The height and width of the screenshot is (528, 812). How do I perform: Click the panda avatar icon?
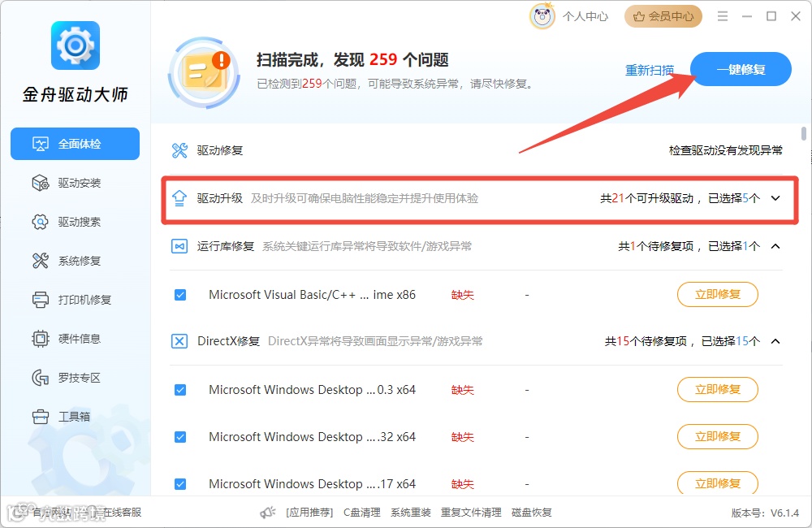(x=542, y=16)
